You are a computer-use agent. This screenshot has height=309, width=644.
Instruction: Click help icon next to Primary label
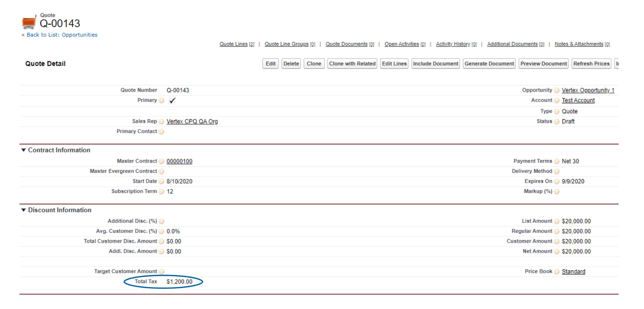pos(161,100)
